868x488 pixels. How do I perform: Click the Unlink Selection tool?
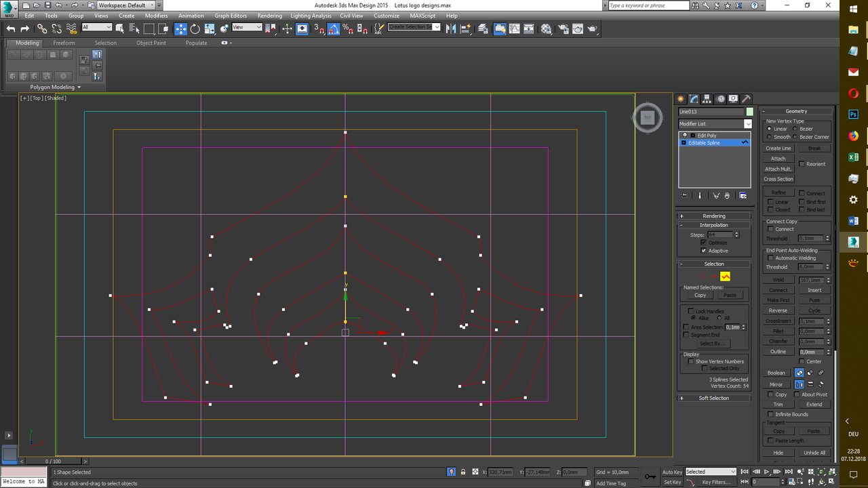[56, 28]
